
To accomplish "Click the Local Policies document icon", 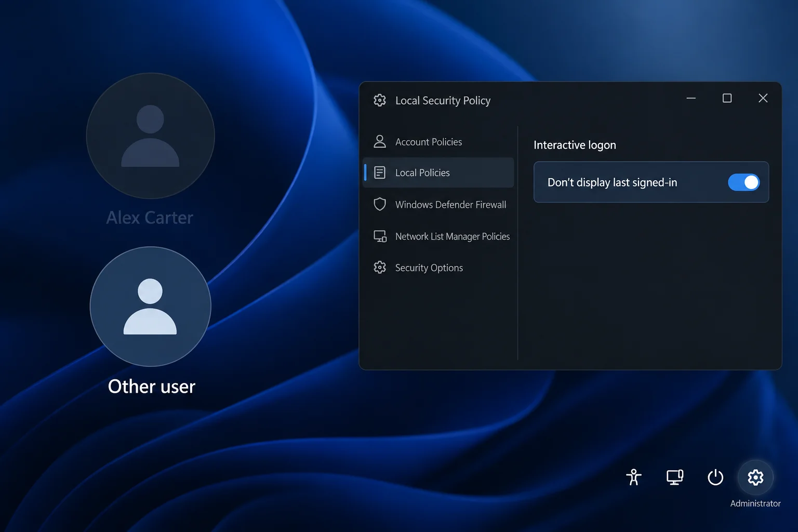I will pyautogui.click(x=380, y=172).
